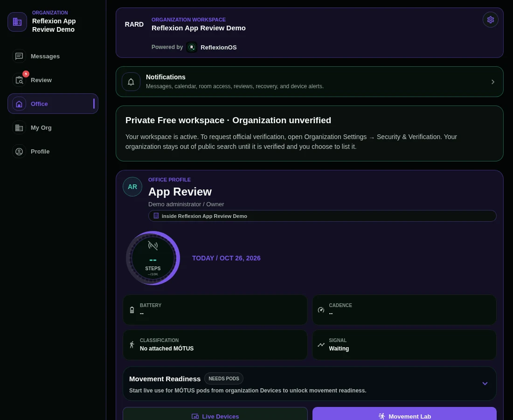The height and width of the screenshot is (420, 513).
Task: Open the Profile person icon
Action: coord(19,152)
